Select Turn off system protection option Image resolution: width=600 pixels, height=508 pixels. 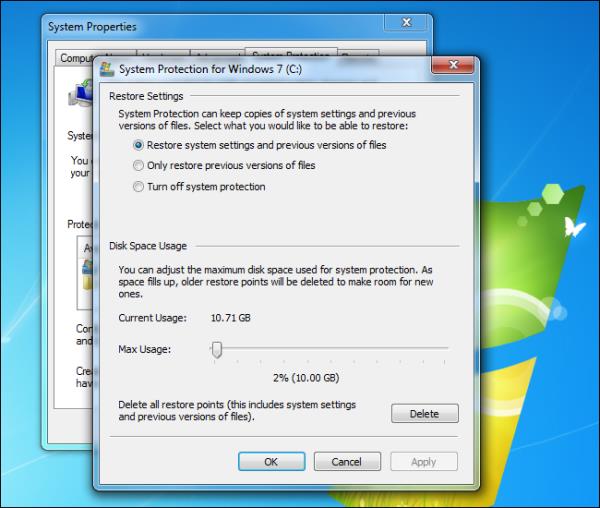(x=138, y=186)
